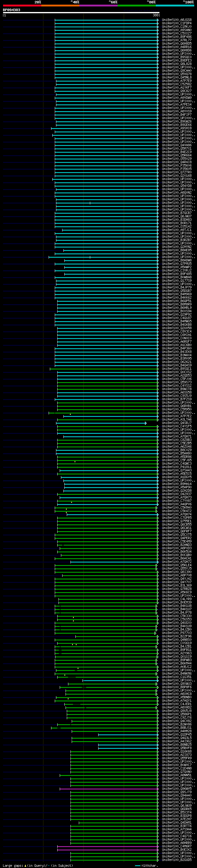The image size is (197, 868).
Task: Open hit UniRef100_C5XXZ7
Action: [x=177, y=33]
